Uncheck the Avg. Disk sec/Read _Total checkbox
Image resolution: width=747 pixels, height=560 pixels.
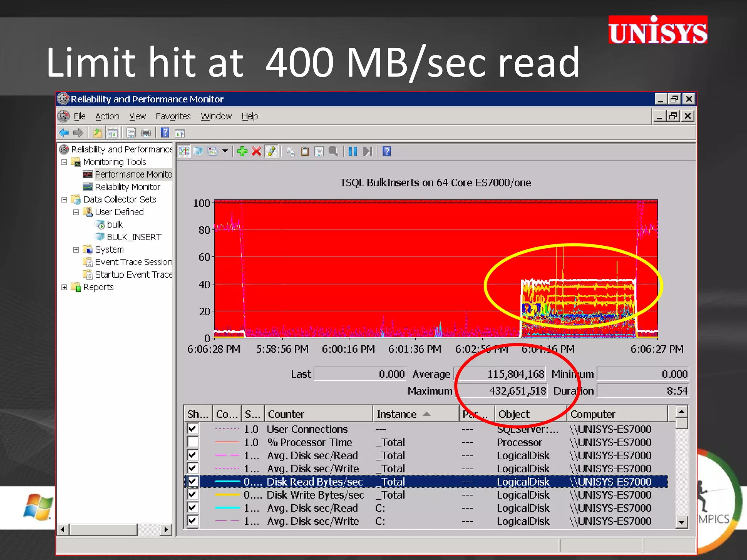[x=193, y=455]
